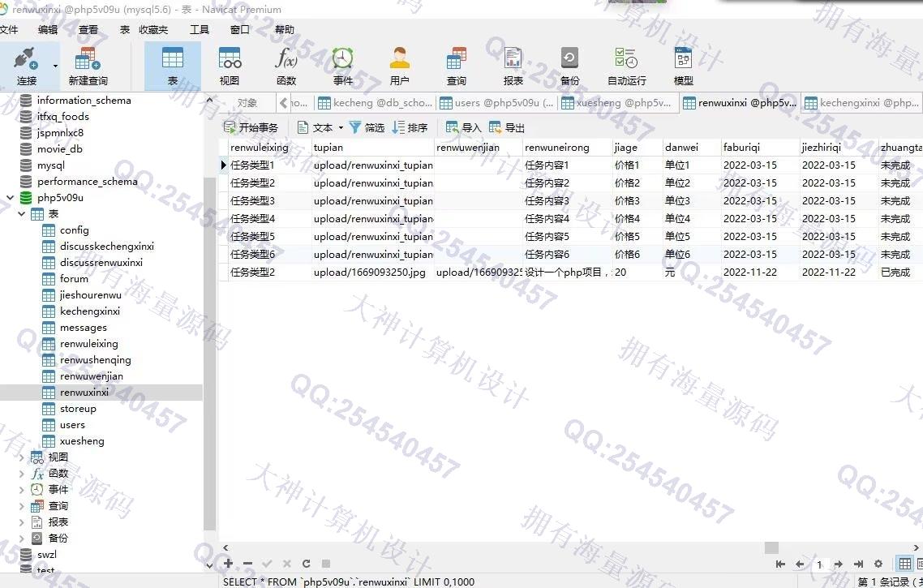The height and width of the screenshot is (588, 923).
Task: Open the 自动运行 automation toolbar icon
Action: (x=626, y=66)
